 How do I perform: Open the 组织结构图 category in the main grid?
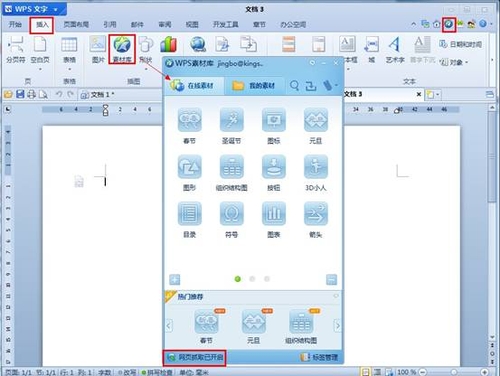pos(232,173)
